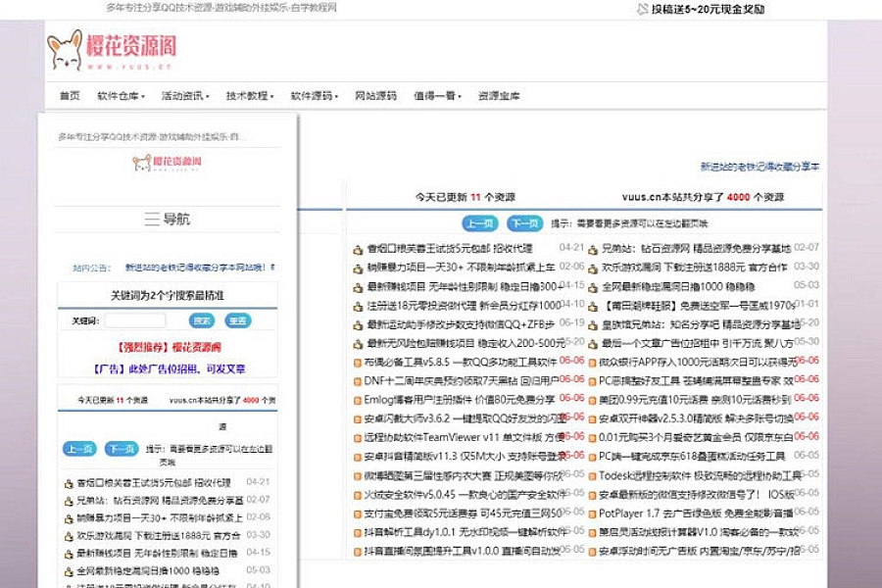Viewport: 882px width, 588px height.
Task: Open 躺赚暴力项目一天30+ in the wide resource list
Action: [x=461, y=268]
